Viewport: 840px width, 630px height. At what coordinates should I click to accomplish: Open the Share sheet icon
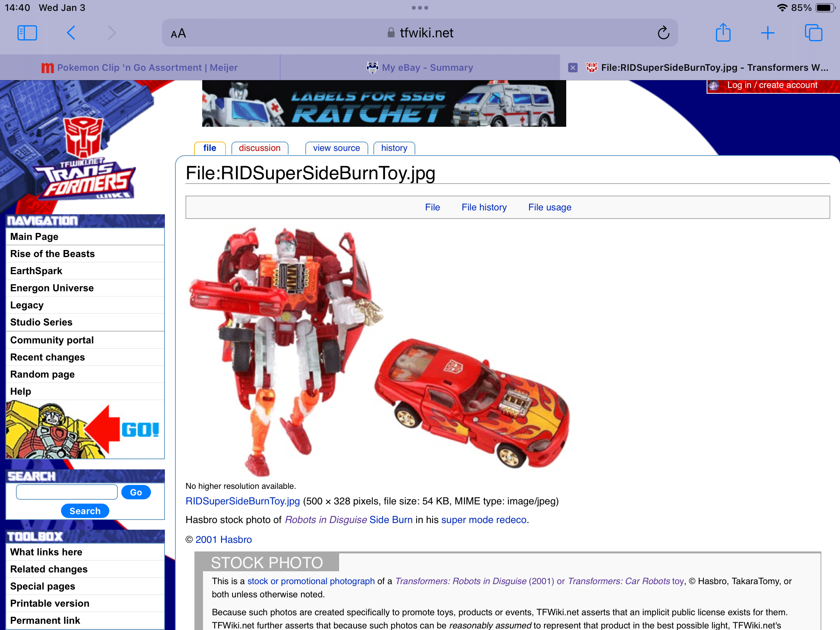[x=723, y=33]
